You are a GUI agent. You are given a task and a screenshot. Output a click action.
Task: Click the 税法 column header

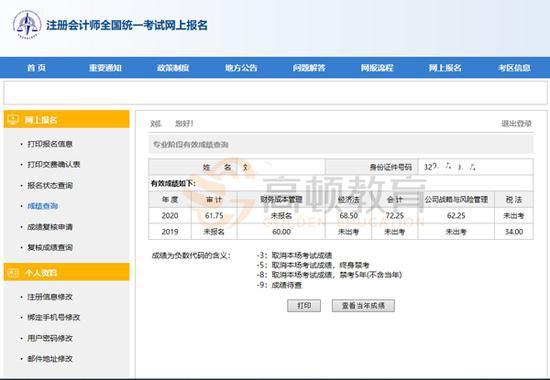[514, 200]
